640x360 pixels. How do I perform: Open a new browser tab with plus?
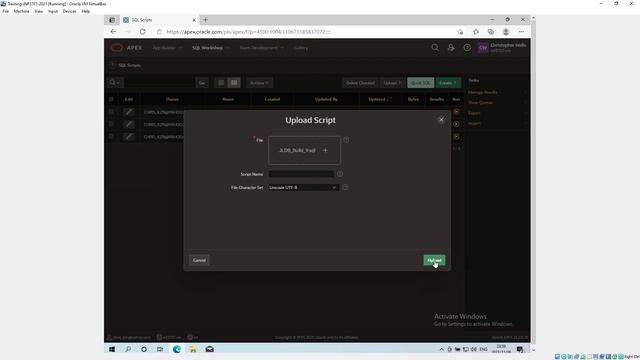205,20
